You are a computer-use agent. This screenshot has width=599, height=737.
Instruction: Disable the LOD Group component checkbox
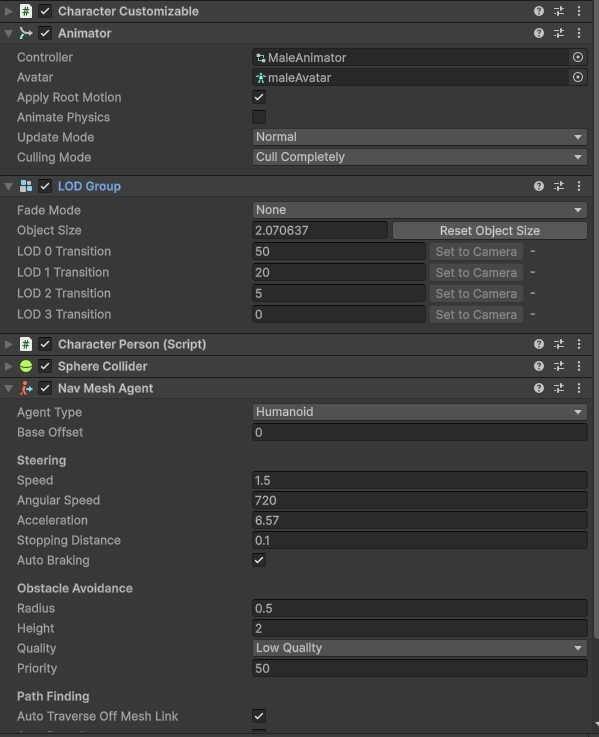pos(45,186)
